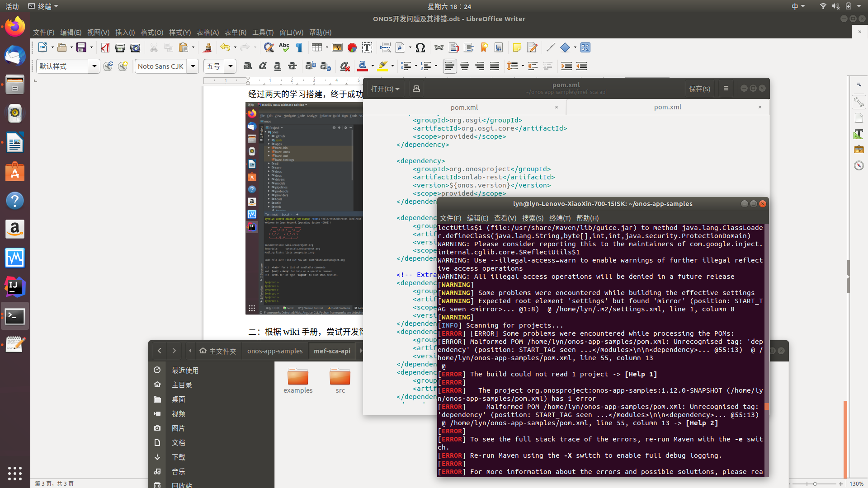Click the Insert Chart icon
The height and width of the screenshot is (488, 868).
tap(352, 47)
